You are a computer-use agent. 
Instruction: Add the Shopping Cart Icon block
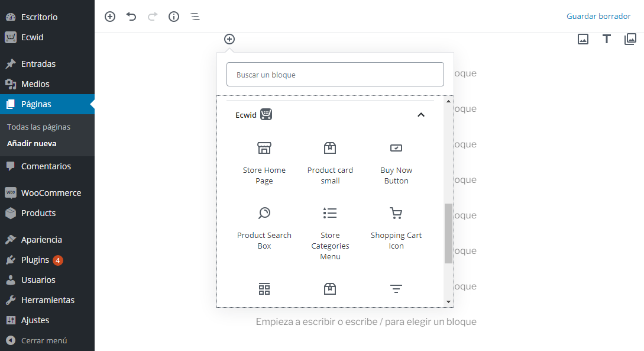pos(396,228)
